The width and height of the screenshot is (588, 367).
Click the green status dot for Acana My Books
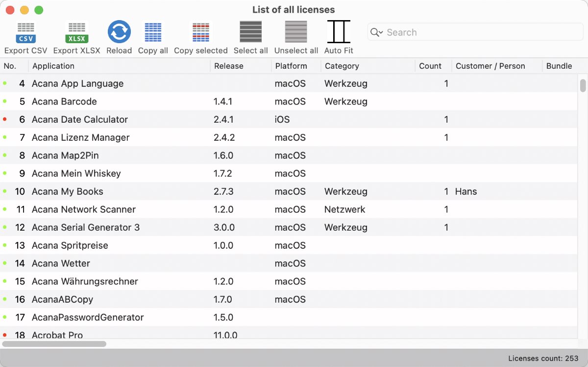5,191
